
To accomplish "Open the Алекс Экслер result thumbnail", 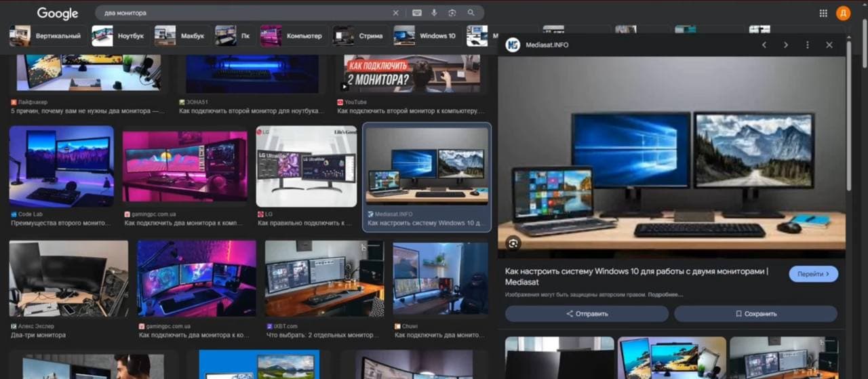I will (x=68, y=279).
